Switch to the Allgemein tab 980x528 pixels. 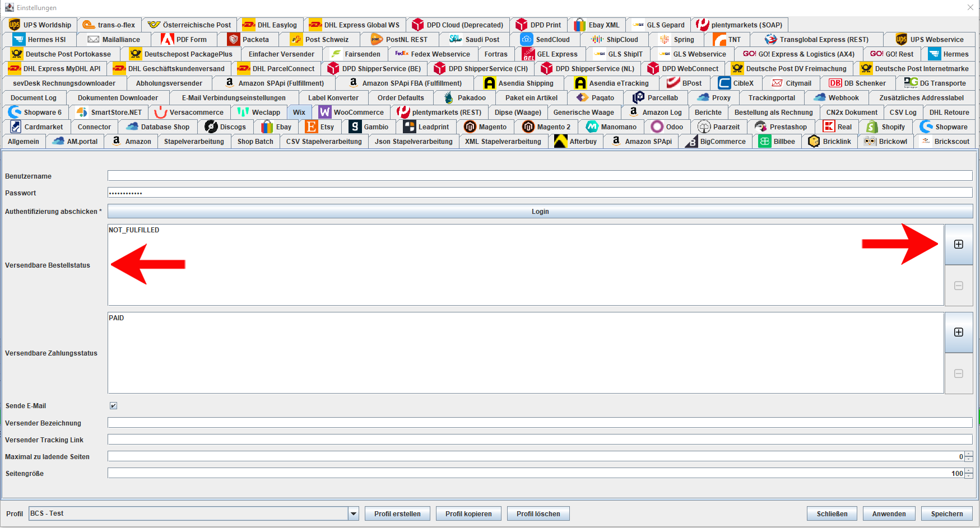(x=24, y=141)
